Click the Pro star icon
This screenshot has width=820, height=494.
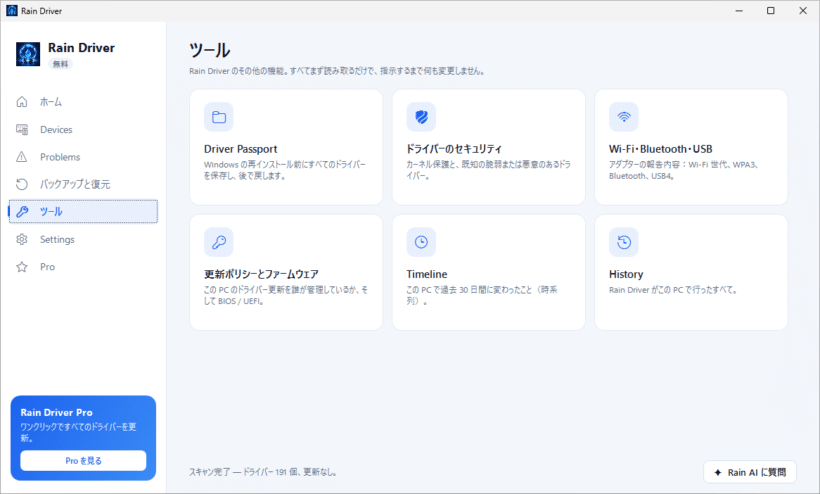[21, 267]
